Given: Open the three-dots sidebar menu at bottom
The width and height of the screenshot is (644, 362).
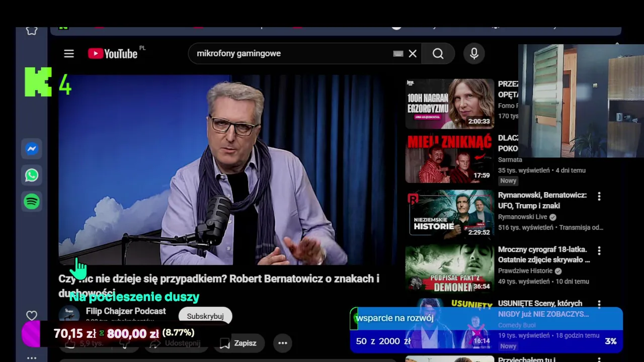Looking at the screenshot, I should tap(32, 358).
